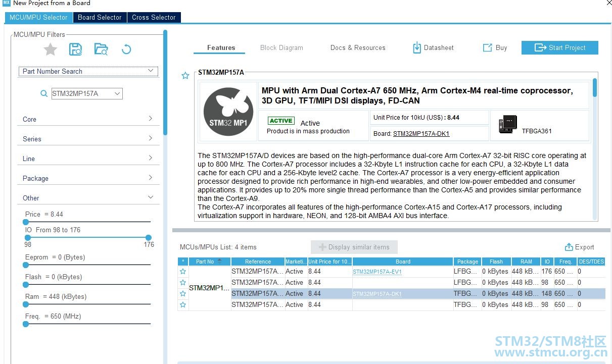Sort list by RAM column

[526, 262]
